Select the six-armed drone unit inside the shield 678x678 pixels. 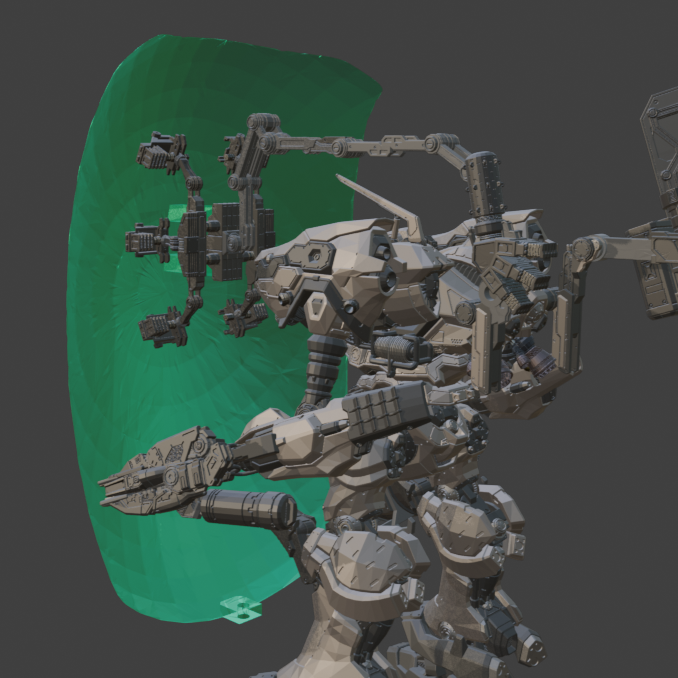click(201, 239)
